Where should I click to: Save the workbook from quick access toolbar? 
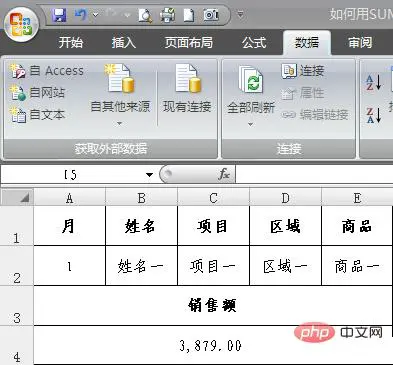[x=59, y=15]
